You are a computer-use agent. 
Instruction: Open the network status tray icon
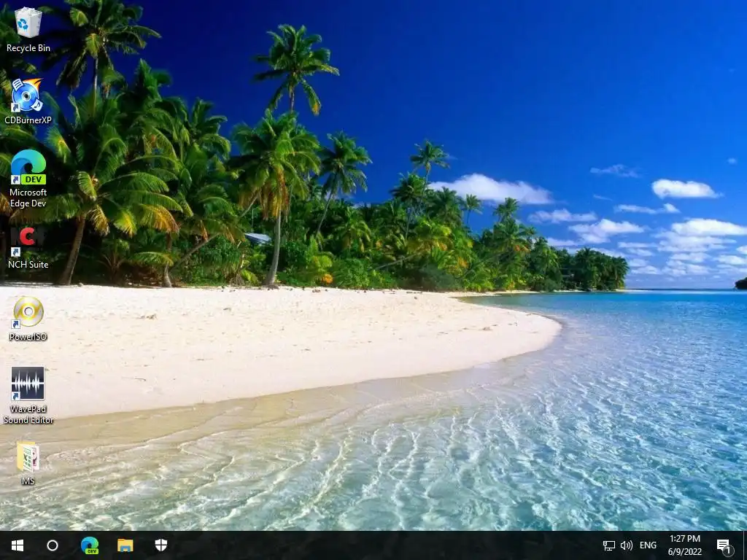[609, 545]
